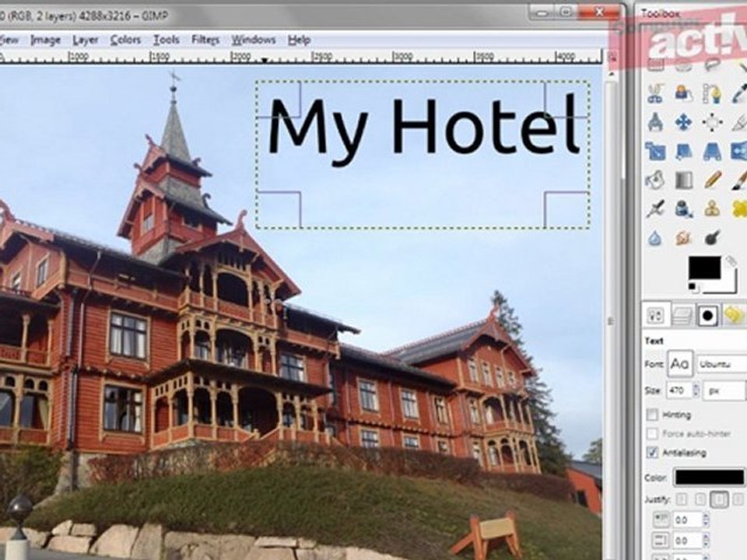Select the Dodge/Burn tool

click(x=712, y=238)
